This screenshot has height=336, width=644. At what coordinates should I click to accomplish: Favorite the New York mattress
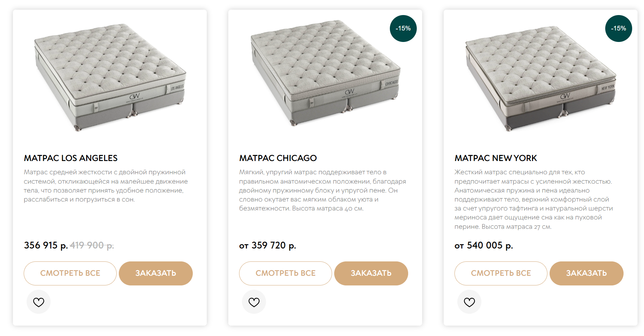469,302
